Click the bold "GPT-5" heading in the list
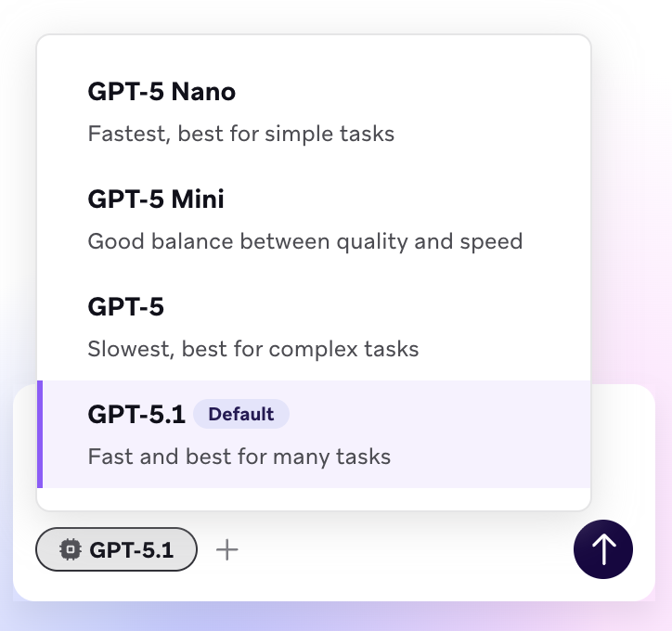This screenshot has width=672, height=631. point(125,307)
